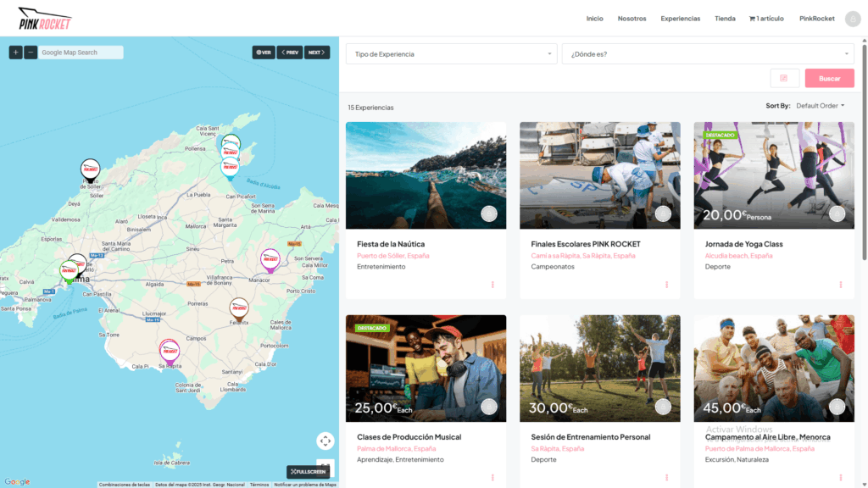
Task: Click '15 Experiencias' results count
Action: click(x=370, y=108)
